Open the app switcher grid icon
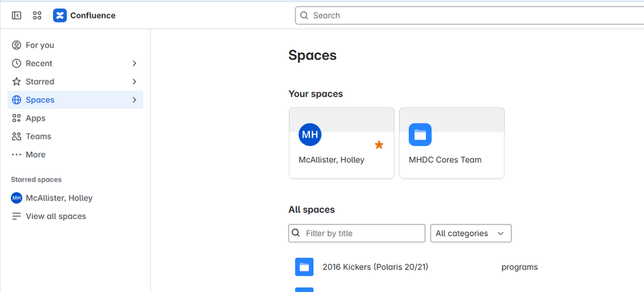 37,15
